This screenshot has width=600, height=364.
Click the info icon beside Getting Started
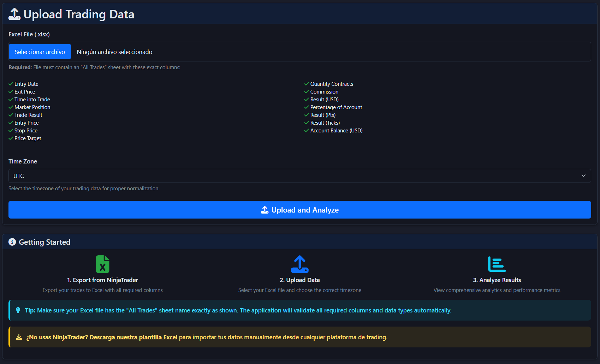click(12, 242)
